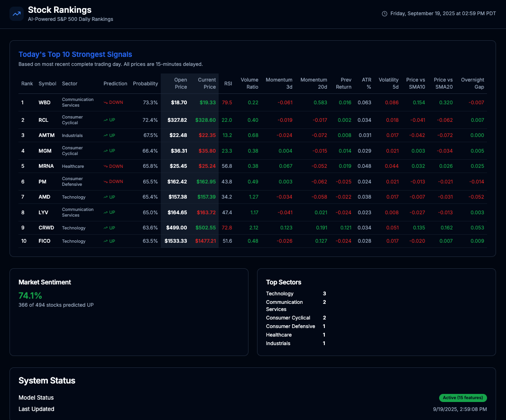Click the Stock Rankings trend logo icon
The image size is (506, 420).
(x=17, y=14)
